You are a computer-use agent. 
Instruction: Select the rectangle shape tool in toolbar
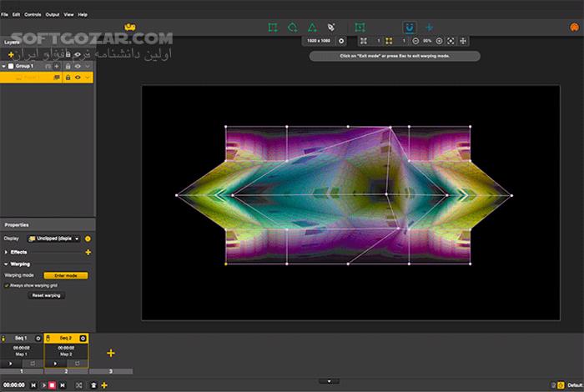(x=272, y=28)
